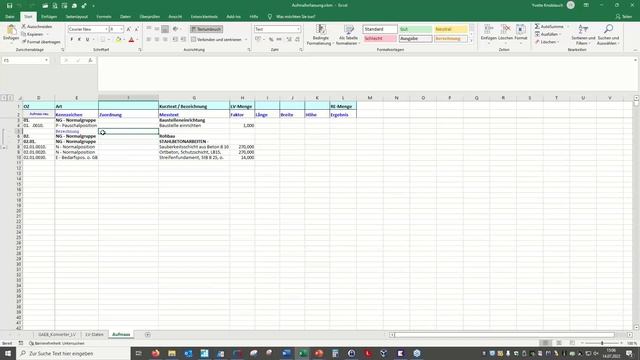
Task: Click the insert function fx button
Action: 90,60
